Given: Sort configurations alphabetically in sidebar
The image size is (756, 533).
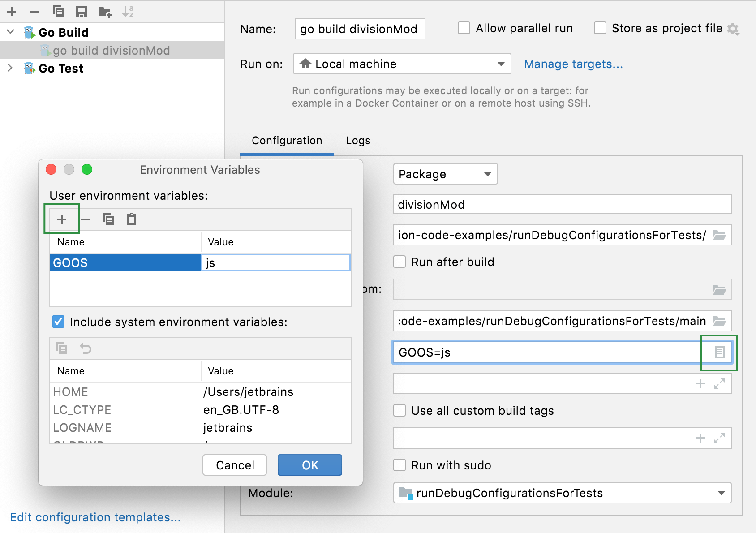Looking at the screenshot, I should [x=129, y=12].
